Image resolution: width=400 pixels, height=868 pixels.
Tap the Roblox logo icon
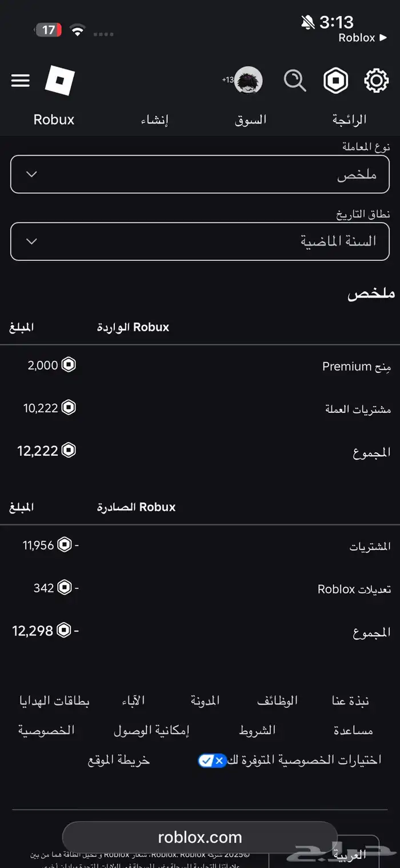pyautogui.click(x=59, y=81)
